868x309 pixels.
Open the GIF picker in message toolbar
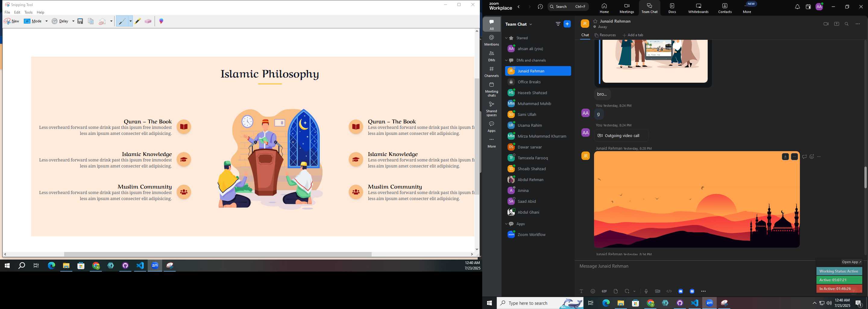pos(604,291)
